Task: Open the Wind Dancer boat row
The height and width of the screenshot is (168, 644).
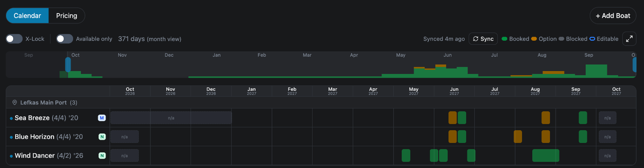Action: 58,156
